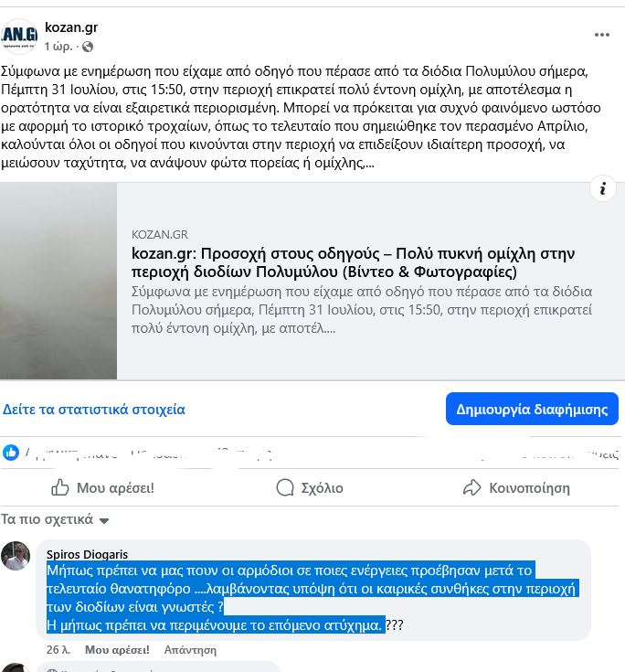Open the article headline about Πολυμύλου fog

(353, 262)
